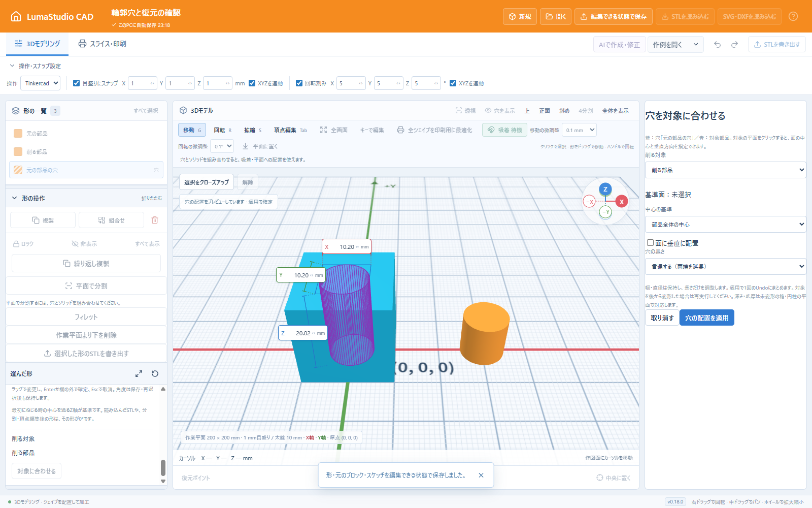
Task: Click 複製 duplicate icon button
Action: click(43, 220)
